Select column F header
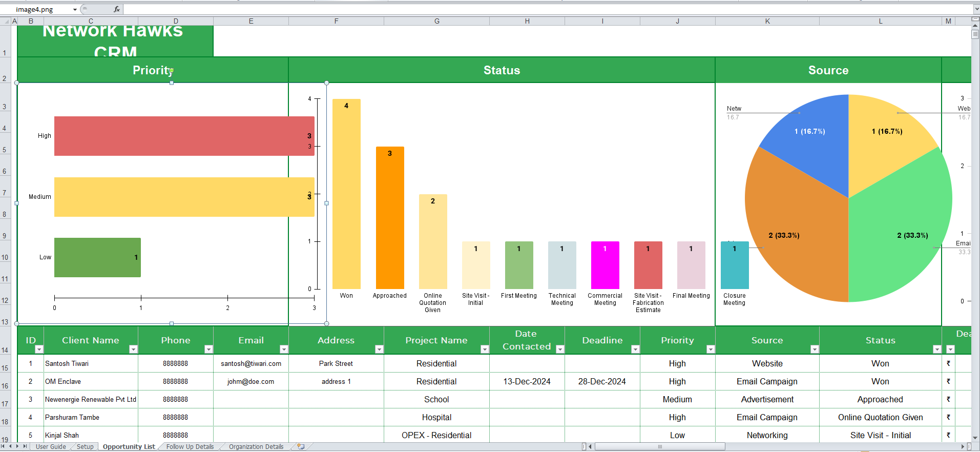Image resolution: width=980 pixels, height=452 pixels. point(336,21)
